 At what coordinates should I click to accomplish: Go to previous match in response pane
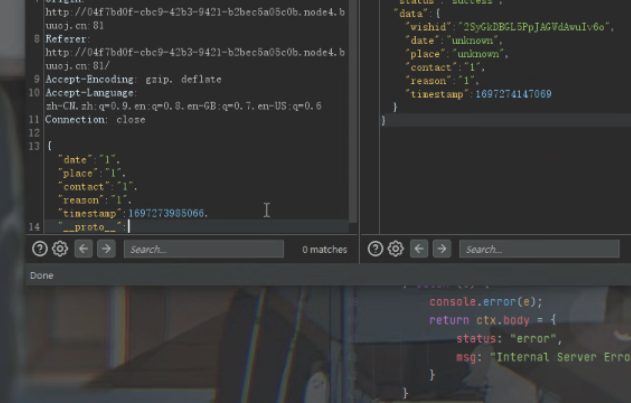[419, 249]
